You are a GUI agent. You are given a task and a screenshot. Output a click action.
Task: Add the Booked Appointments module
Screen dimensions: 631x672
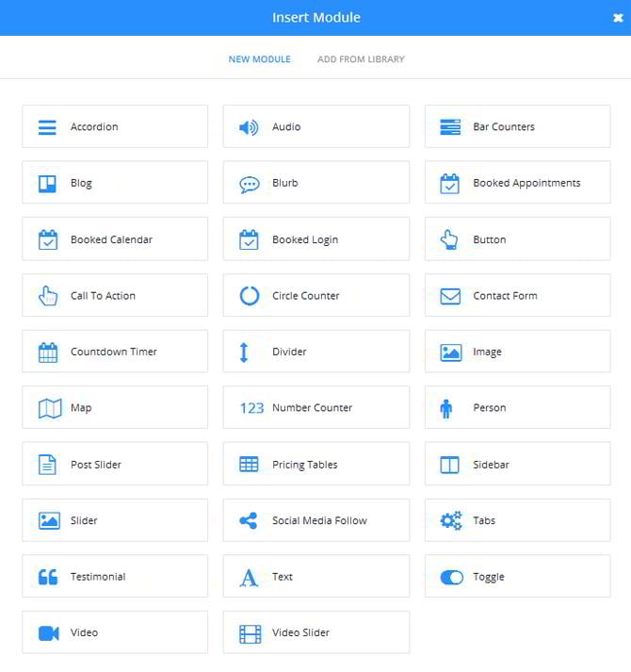coord(517,183)
